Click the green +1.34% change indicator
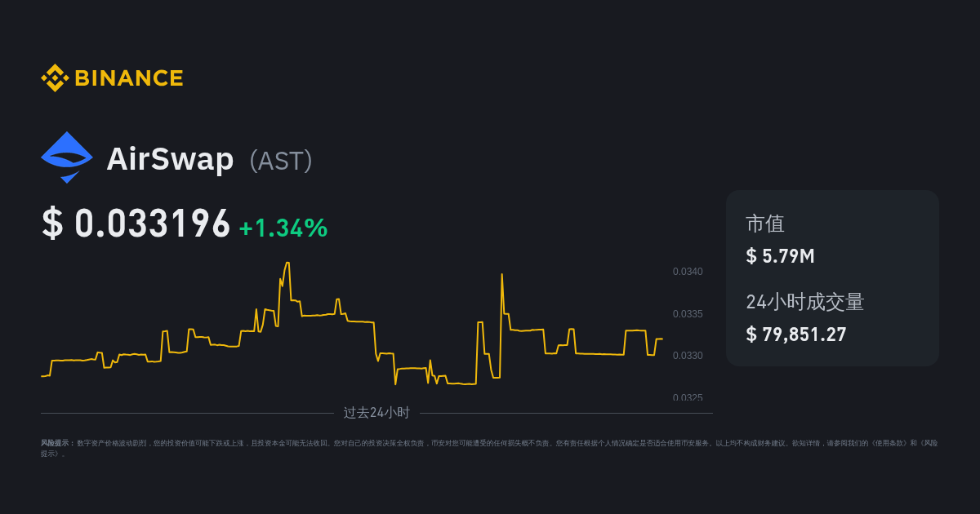The height and width of the screenshot is (514, 980). click(x=283, y=228)
